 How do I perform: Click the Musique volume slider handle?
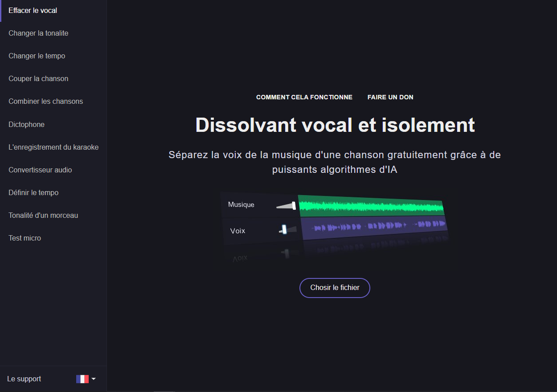294,205
